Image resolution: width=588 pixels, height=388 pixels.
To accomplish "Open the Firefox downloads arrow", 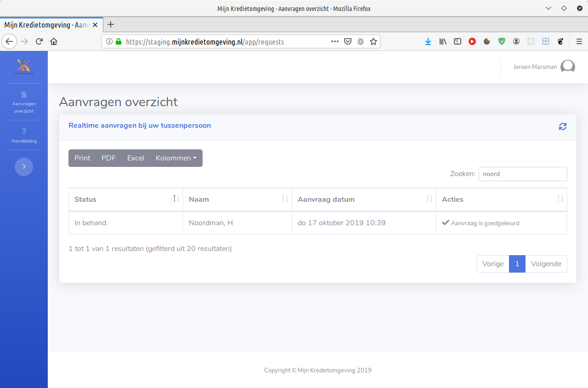I will click(x=428, y=41).
